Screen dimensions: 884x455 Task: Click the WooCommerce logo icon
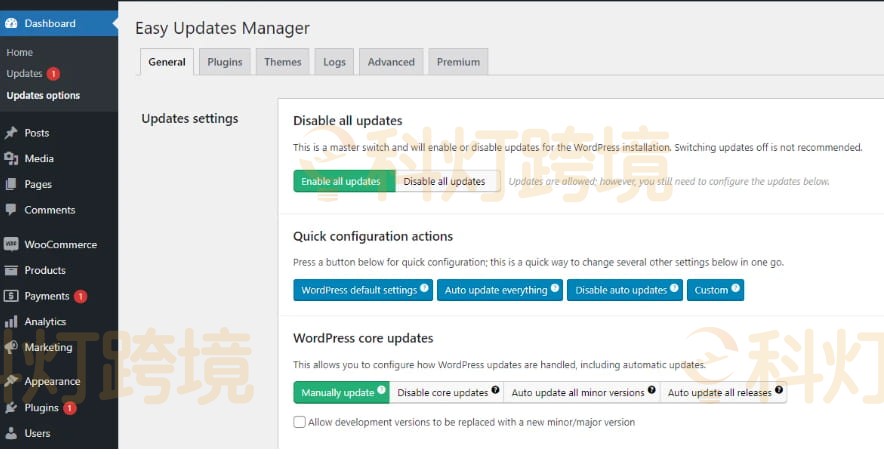(x=11, y=244)
